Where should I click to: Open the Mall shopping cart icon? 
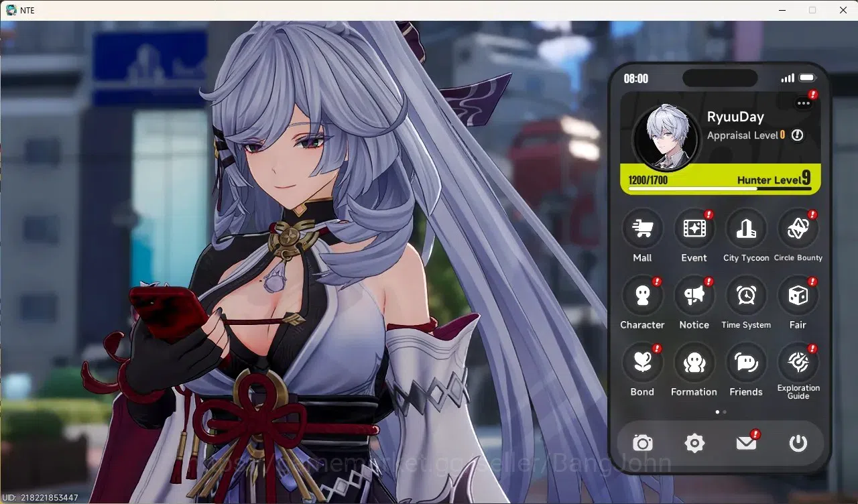pos(642,229)
